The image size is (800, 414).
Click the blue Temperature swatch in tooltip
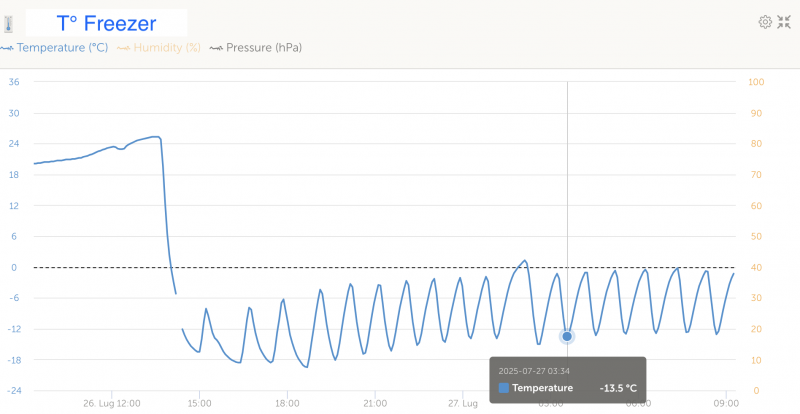pyautogui.click(x=504, y=388)
